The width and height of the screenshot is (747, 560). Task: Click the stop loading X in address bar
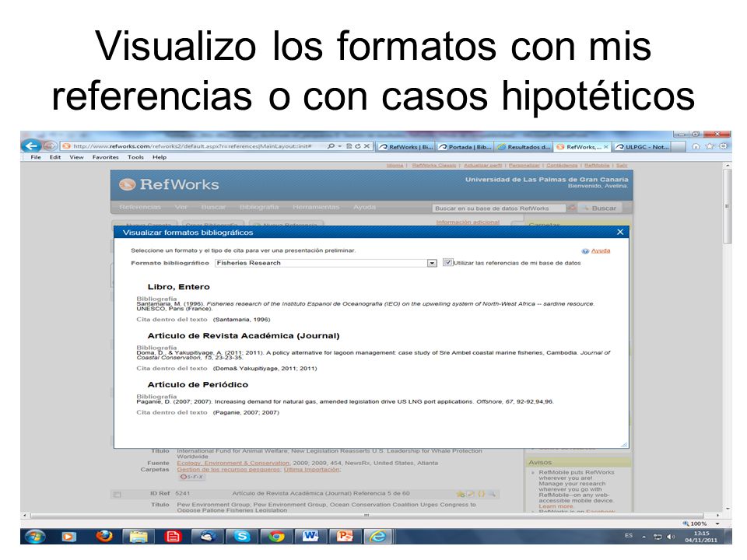tap(366, 146)
